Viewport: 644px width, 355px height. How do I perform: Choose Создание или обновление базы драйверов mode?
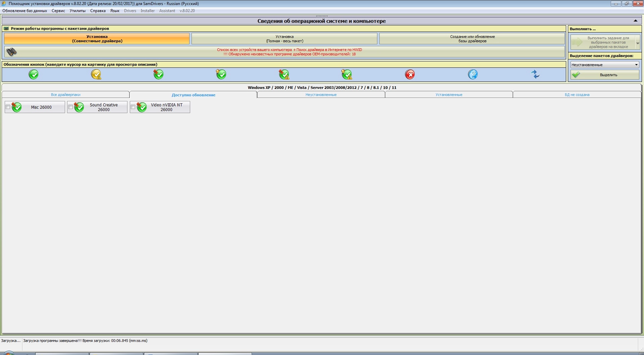(472, 39)
